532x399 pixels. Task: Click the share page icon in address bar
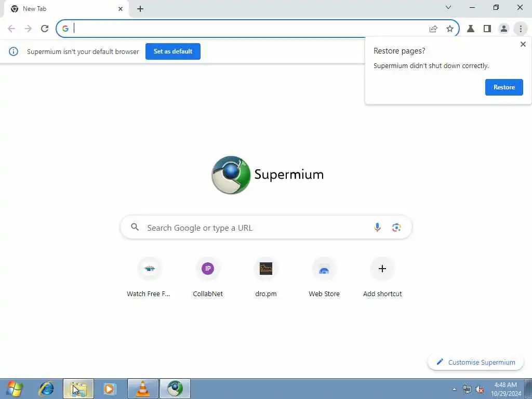coord(433,29)
